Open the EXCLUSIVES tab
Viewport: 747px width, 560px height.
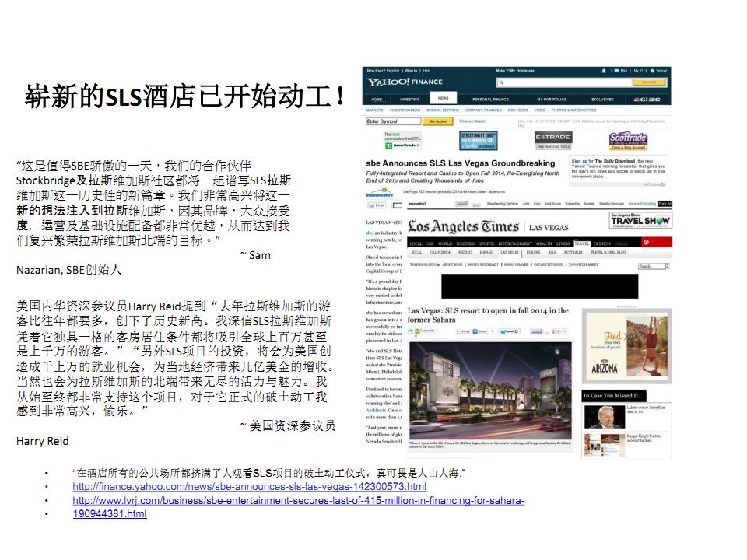point(602,99)
